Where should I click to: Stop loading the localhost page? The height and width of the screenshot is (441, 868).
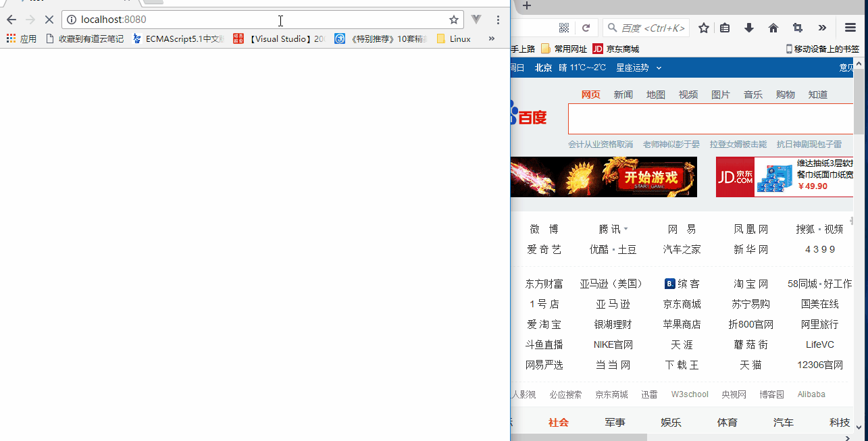click(x=49, y=20)
